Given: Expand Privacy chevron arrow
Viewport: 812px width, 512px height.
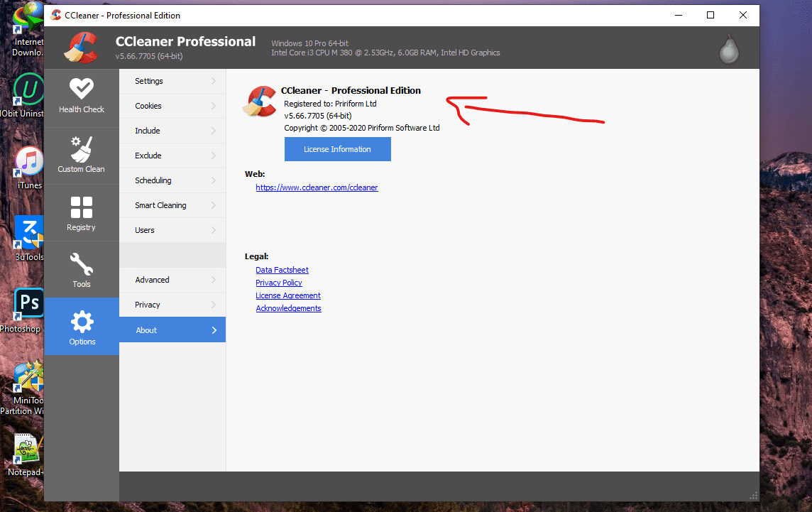Looking at the screenshot, I should click(x=214, y=305).
